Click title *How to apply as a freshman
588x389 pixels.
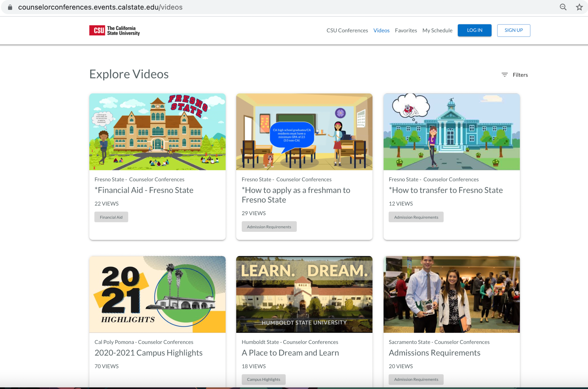(x=296, y=195)
